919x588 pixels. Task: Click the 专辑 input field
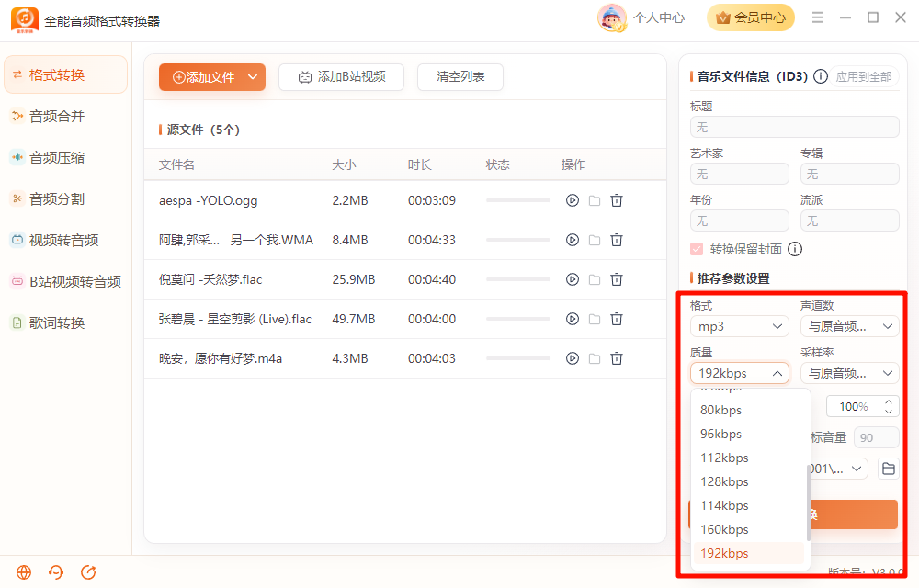click(x=850, y=174)
